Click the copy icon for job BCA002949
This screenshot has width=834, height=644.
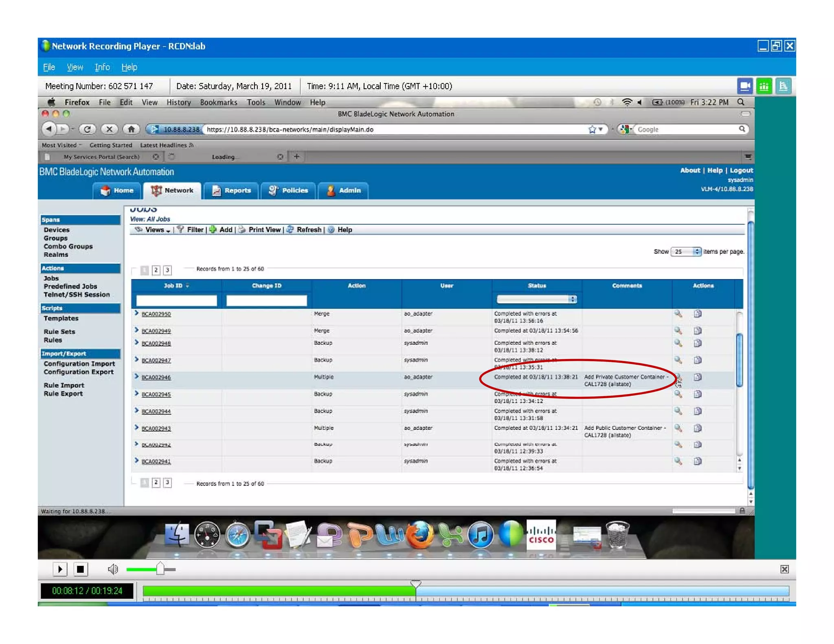(698, 331)
